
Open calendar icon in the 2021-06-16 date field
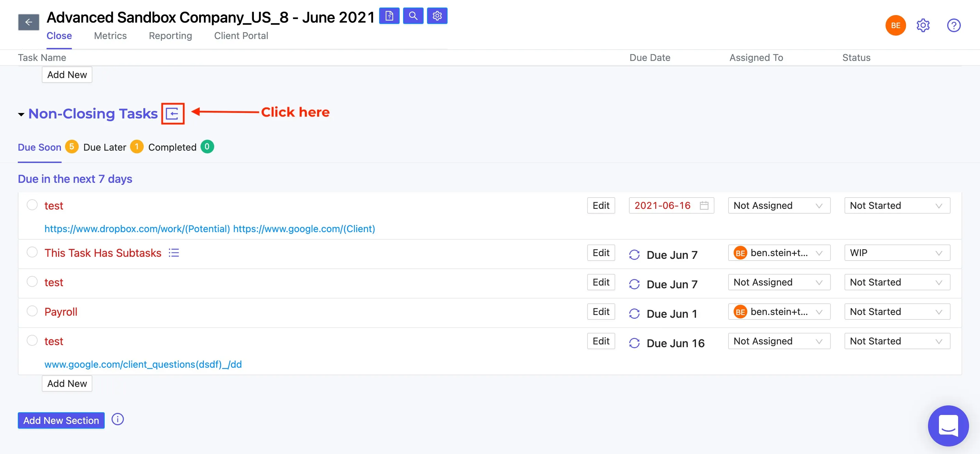pyautogui.click(x=704, y=205)
